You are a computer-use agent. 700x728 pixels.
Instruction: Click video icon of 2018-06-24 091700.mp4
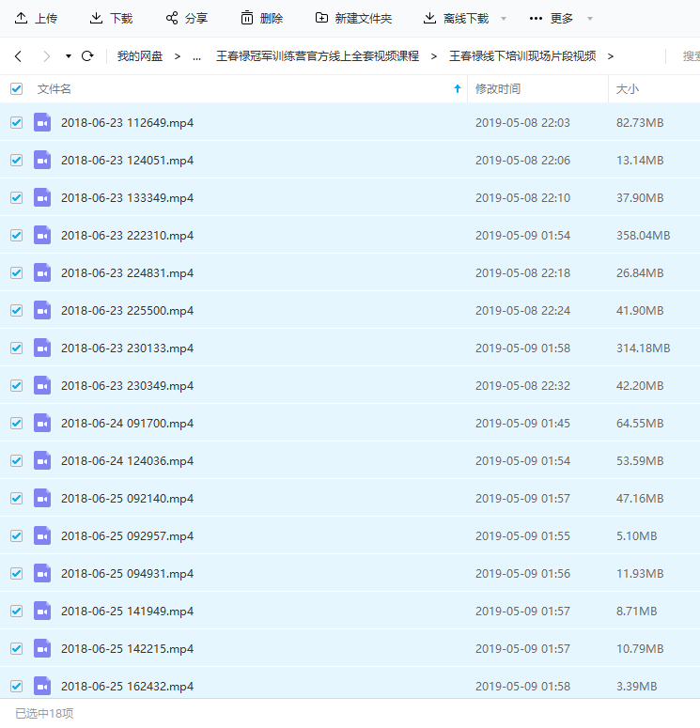tap(42, 423)
